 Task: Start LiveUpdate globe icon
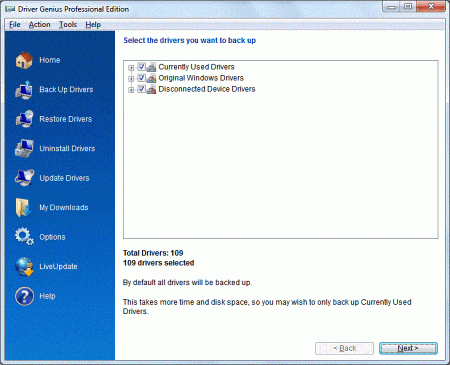click(24, 266)
